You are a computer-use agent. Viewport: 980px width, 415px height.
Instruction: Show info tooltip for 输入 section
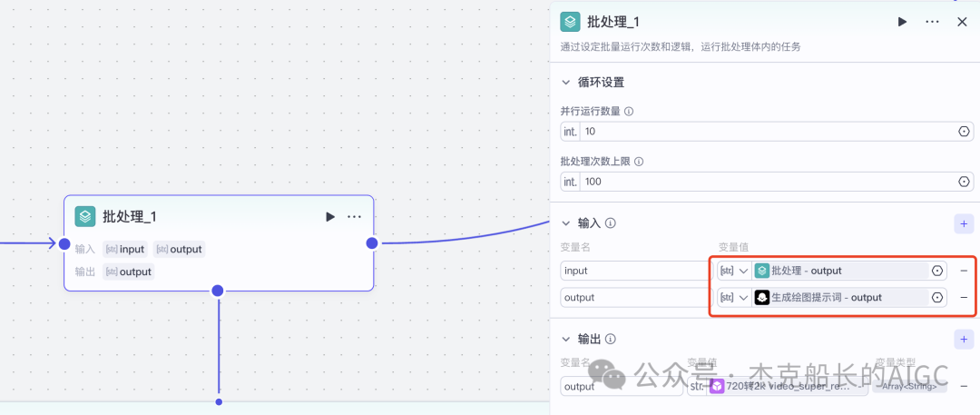[612, 222]
